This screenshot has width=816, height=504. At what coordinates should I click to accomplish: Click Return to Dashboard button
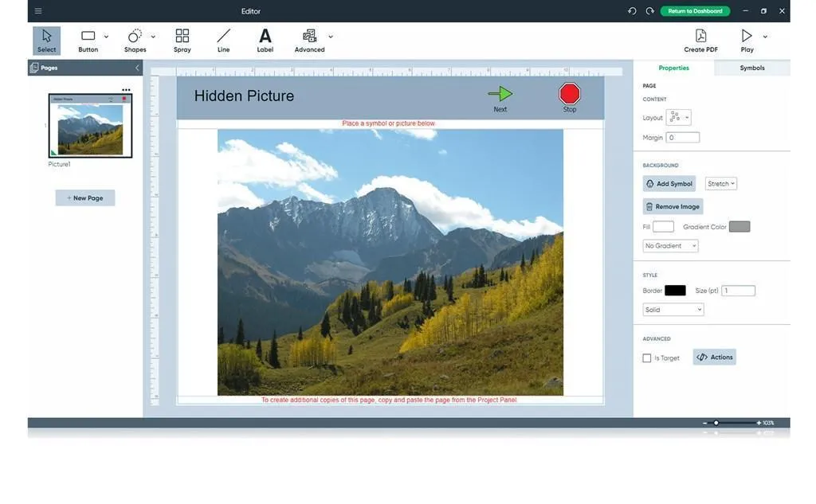click(695, 11)
